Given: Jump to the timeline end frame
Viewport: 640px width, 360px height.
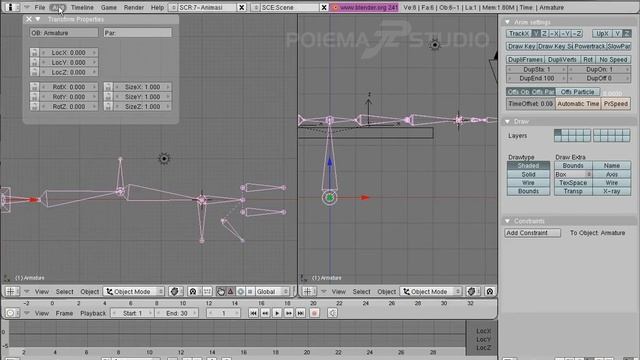Looking at the screenshot, I should 300,313.
